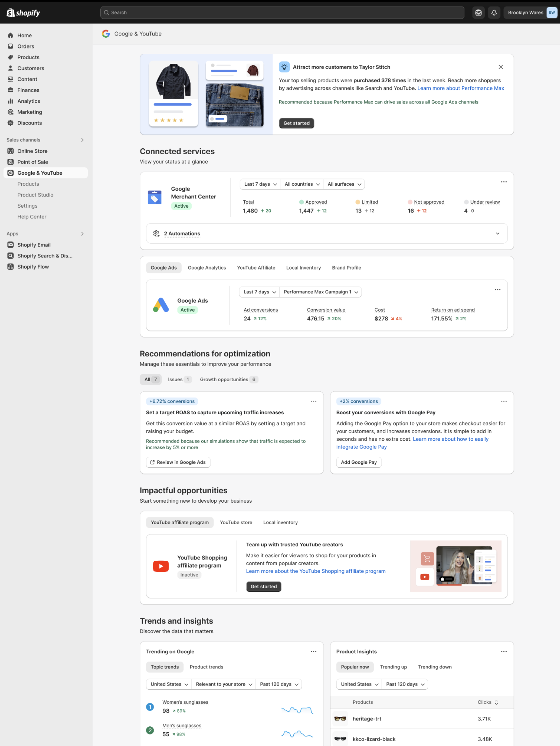
Task: Open Google Ads card more options
Action: tap(497, 290)
